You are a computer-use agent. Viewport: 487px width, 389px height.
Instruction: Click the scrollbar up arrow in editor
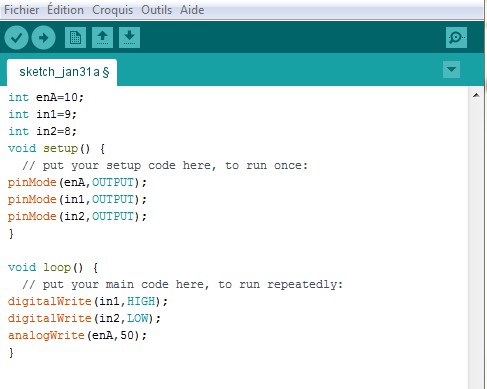tap(476, 95)
